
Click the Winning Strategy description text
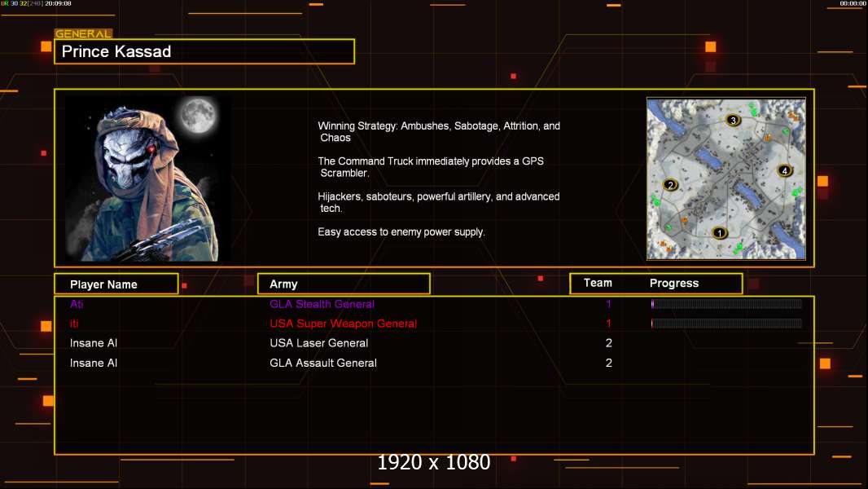pyautogui.click(x=439, y=132)
